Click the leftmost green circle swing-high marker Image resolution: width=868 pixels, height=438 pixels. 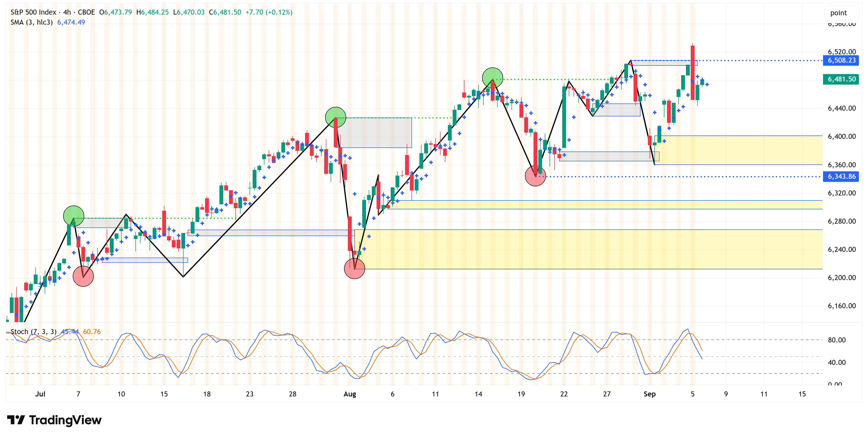[x=73, y=216]
